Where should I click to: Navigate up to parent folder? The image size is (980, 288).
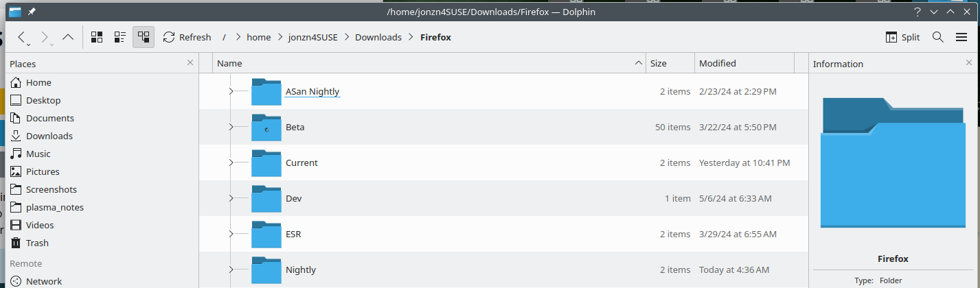tap(68, 37)
